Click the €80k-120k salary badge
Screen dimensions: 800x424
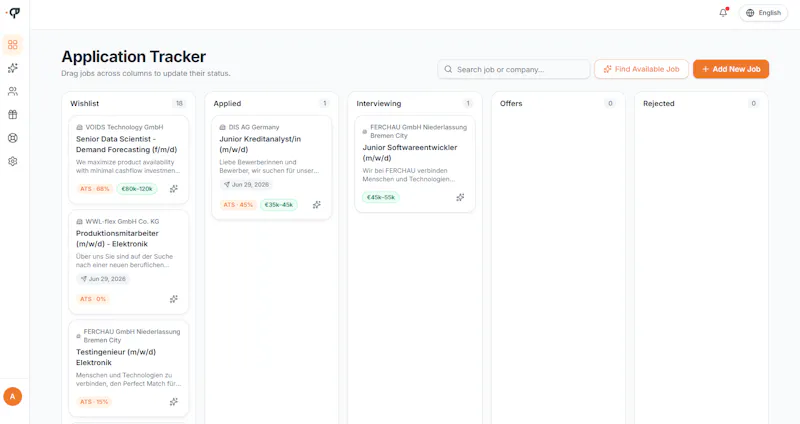tap(137, 189)
